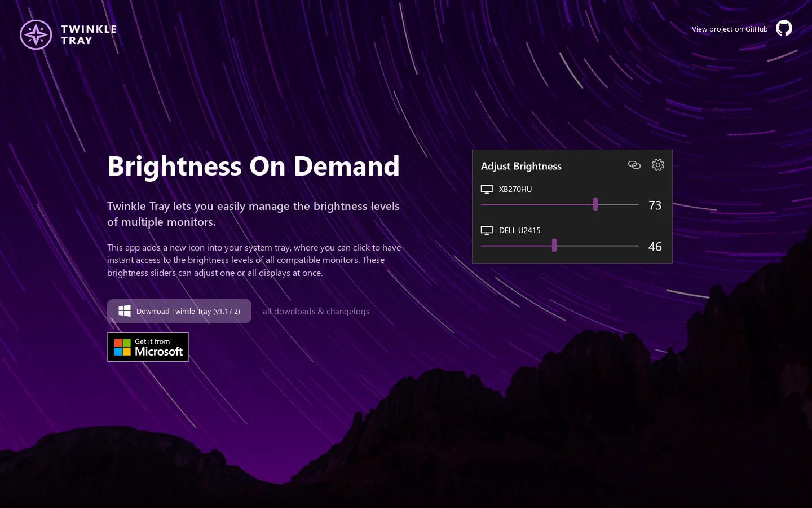Click the XB270HU monitor icon
This screenshot has width=812, height=508.
487,189
